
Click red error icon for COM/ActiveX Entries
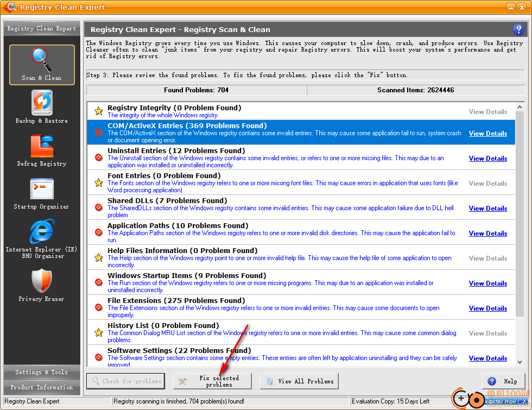pos(99,133)
